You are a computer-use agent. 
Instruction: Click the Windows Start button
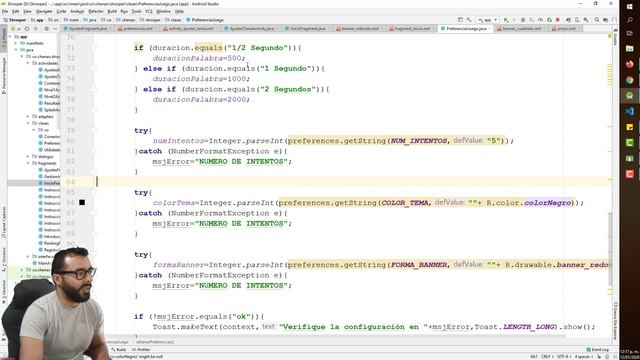tap(629, 7)
